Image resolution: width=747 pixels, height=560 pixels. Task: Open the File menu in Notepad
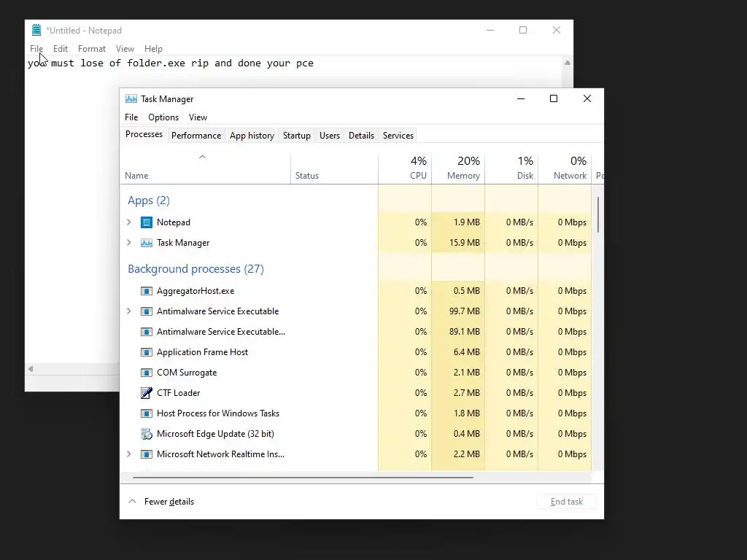point(36,49)
